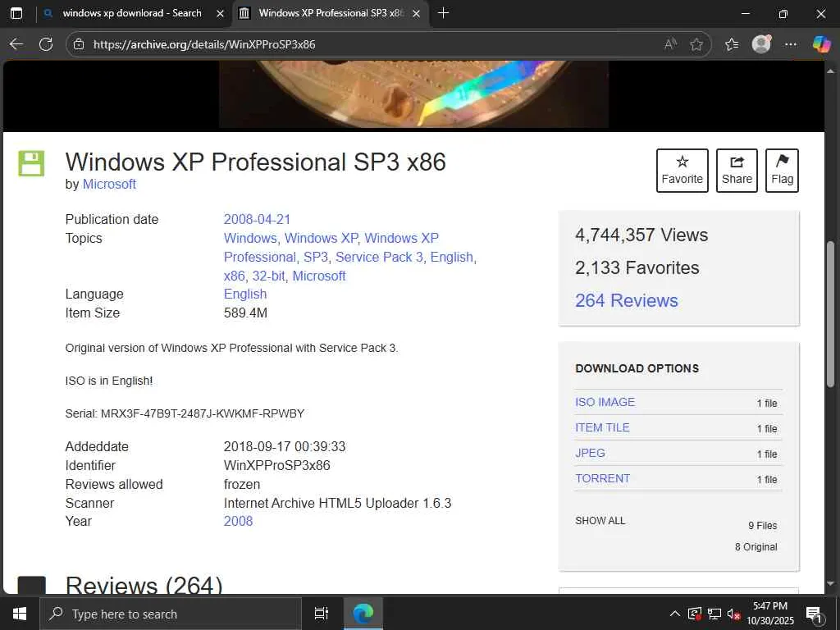840x630 pixels.
Task: Click the serial key text line
Action: tap(185, 413)
